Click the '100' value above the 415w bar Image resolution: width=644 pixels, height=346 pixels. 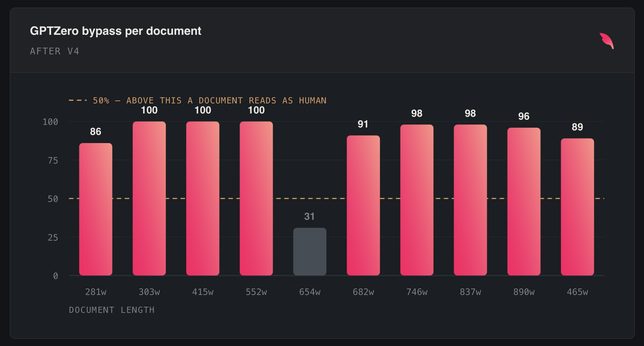203,110
